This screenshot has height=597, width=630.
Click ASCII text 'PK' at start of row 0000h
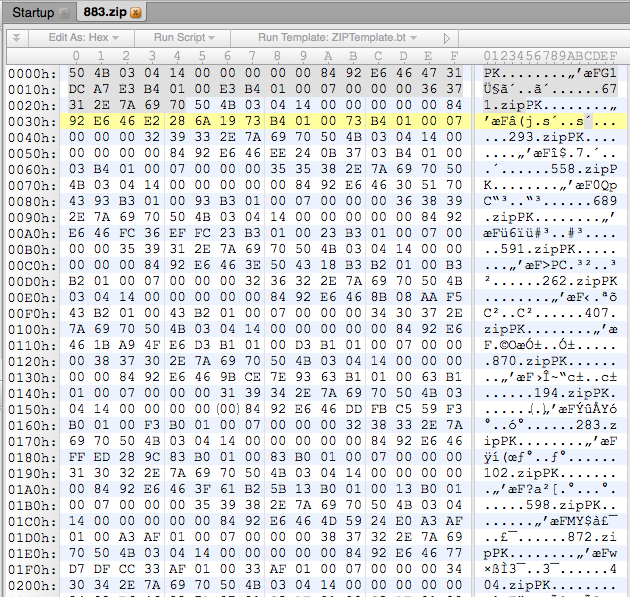click(x=491, y=73)
